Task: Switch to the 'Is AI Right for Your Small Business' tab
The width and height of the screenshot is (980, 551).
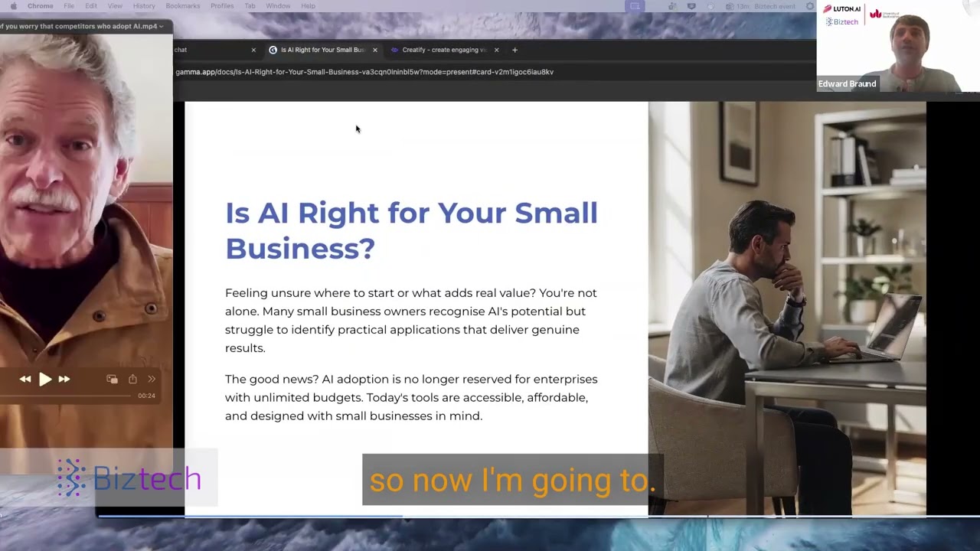Action: [x=322, y=50]
